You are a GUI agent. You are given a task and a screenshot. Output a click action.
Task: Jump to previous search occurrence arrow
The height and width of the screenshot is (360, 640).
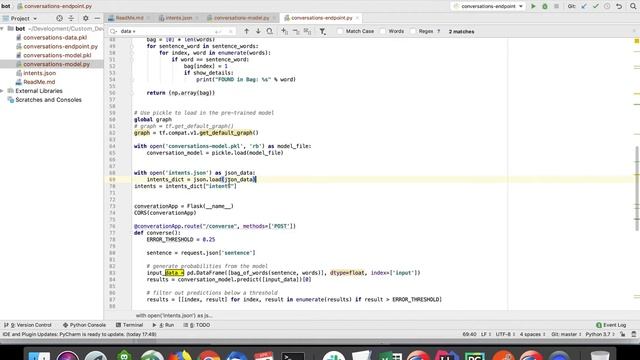pyautogui.click(x=247, y=31)
